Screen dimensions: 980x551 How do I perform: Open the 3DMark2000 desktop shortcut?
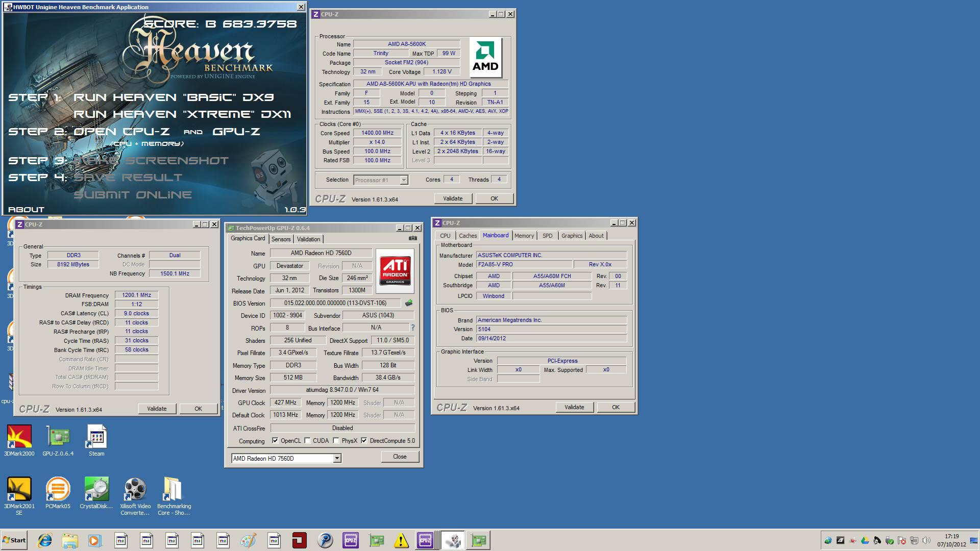point(19,441)
